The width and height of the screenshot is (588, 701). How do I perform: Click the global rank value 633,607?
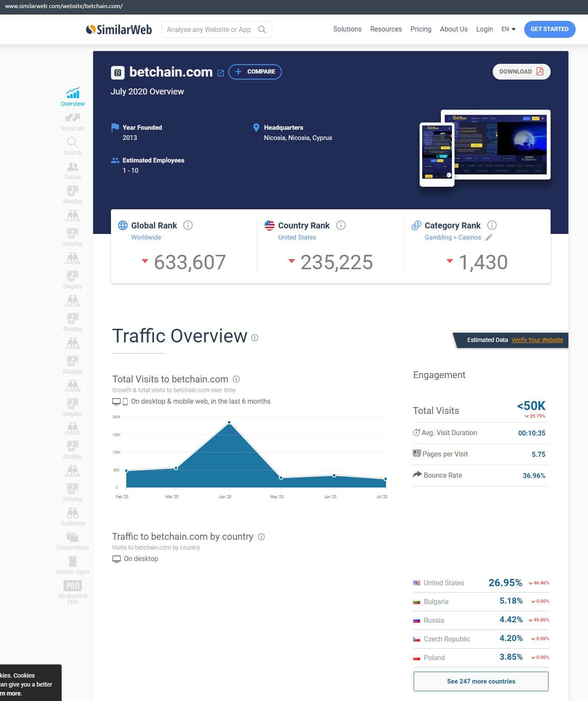click(190, 262)
